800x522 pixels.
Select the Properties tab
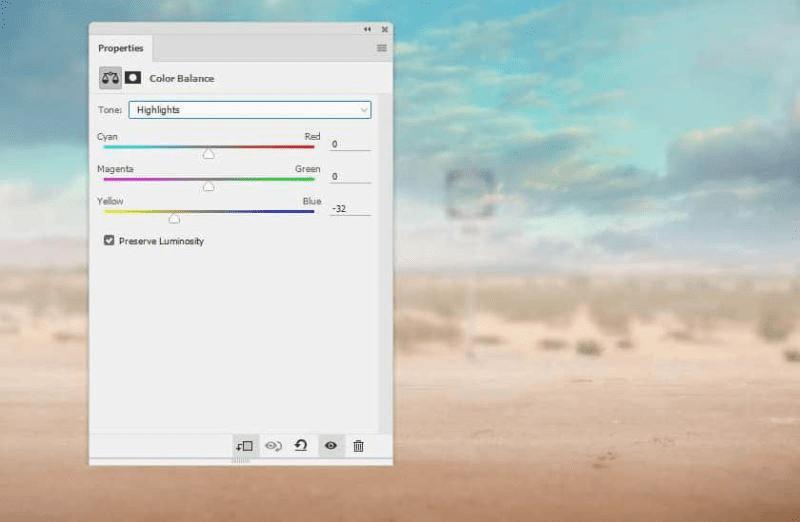pyautogui.click(x=121, y=48)
